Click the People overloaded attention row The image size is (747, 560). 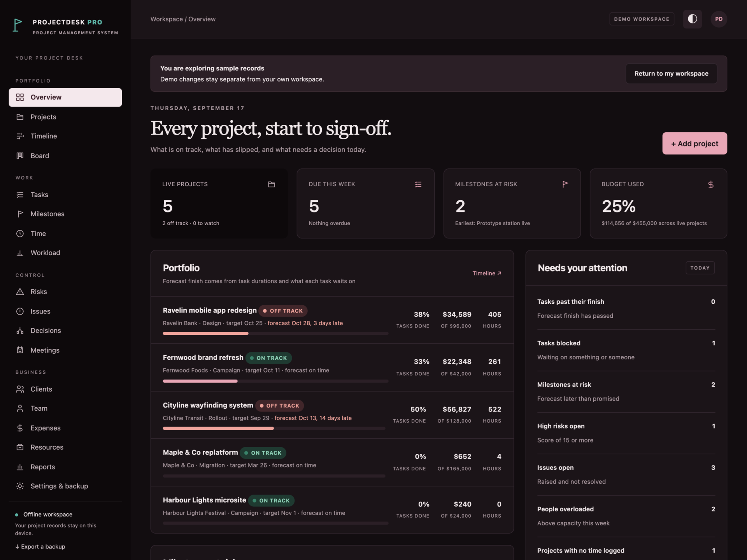[626, 516]
